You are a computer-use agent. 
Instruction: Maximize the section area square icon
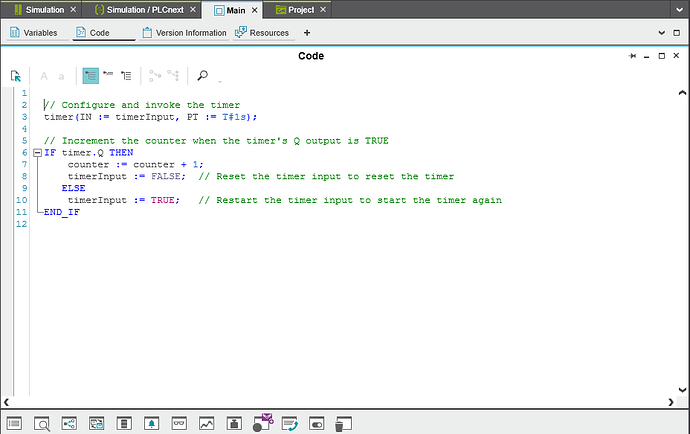click(x=676, y=33)
